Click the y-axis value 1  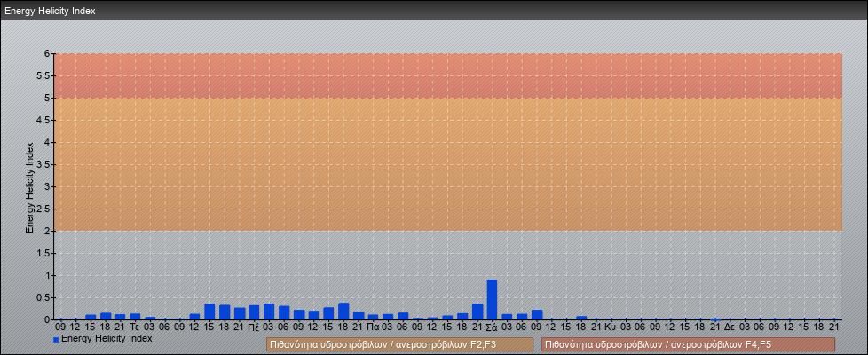[x=48, y=275]
